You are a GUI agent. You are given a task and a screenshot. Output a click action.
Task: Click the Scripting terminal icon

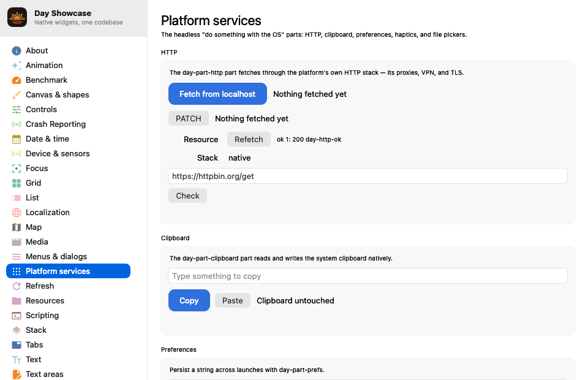[17, 316]
